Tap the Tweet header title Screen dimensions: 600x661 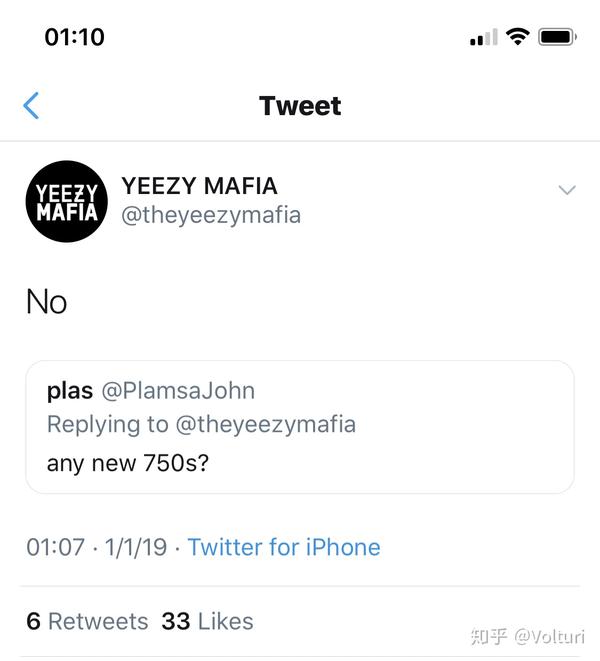tap(300, 106)
